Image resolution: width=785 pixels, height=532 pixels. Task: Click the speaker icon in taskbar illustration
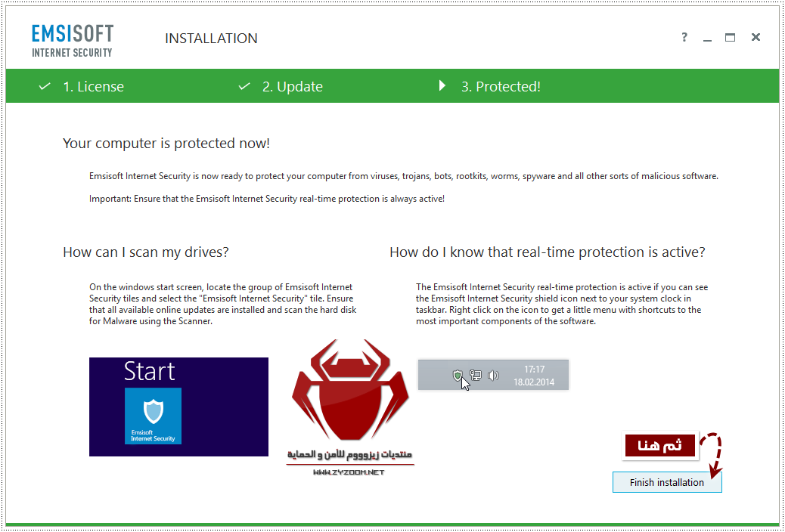tap(493, 375)
